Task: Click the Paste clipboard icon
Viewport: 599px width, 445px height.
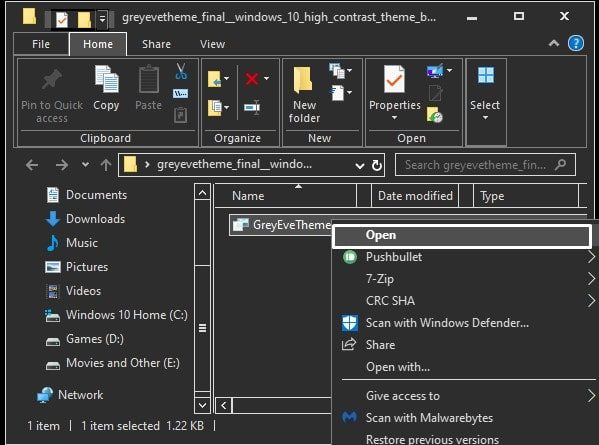Action: tap(149, 79)
